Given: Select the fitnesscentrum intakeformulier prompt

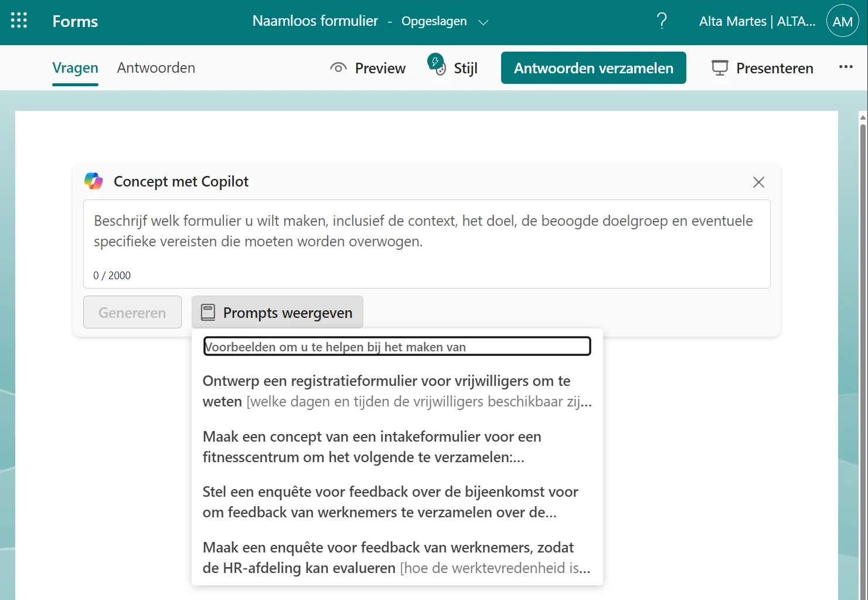Looking at the screenshot, I should pyautogui.click(x=396, y=446).
